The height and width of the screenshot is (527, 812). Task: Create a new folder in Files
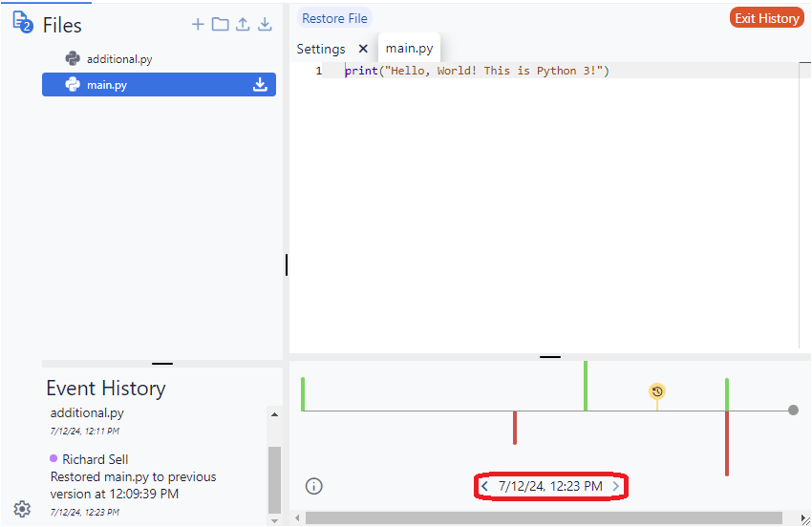(x=220, y=25)
